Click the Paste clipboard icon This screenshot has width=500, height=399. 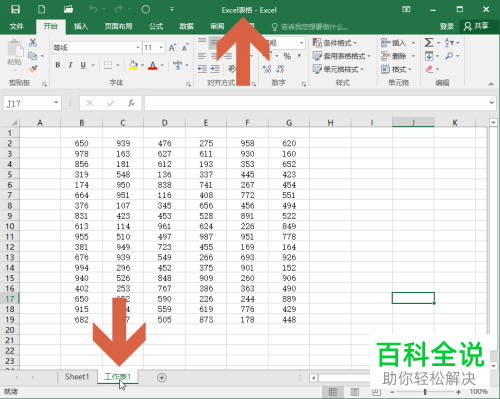pyautogui.click(x=15, y=48)
